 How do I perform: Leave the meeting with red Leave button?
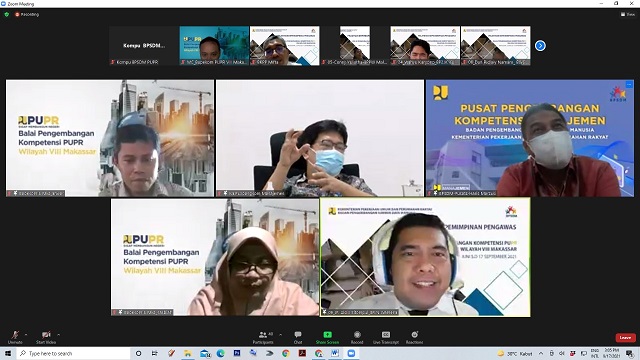(625, 338)
